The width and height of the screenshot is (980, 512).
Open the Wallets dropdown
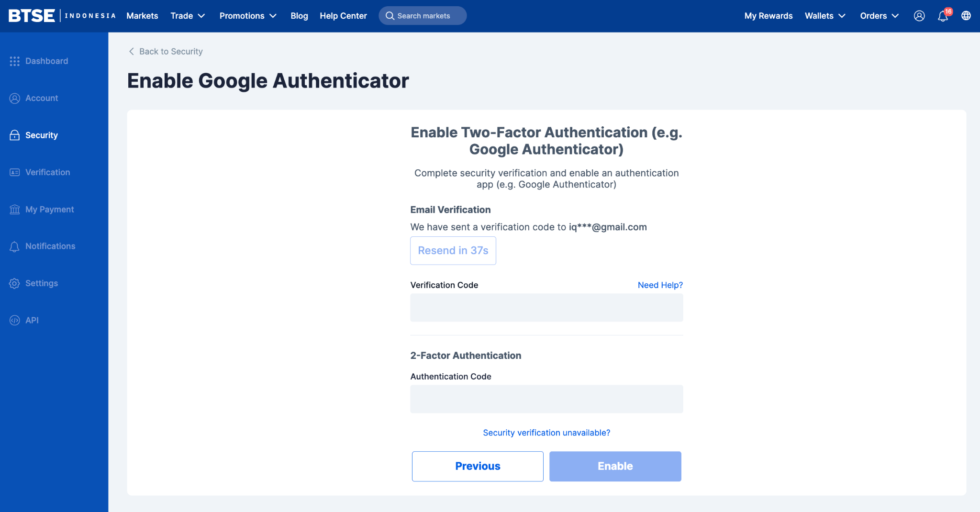pyautogui.click(x=825, y=16)
